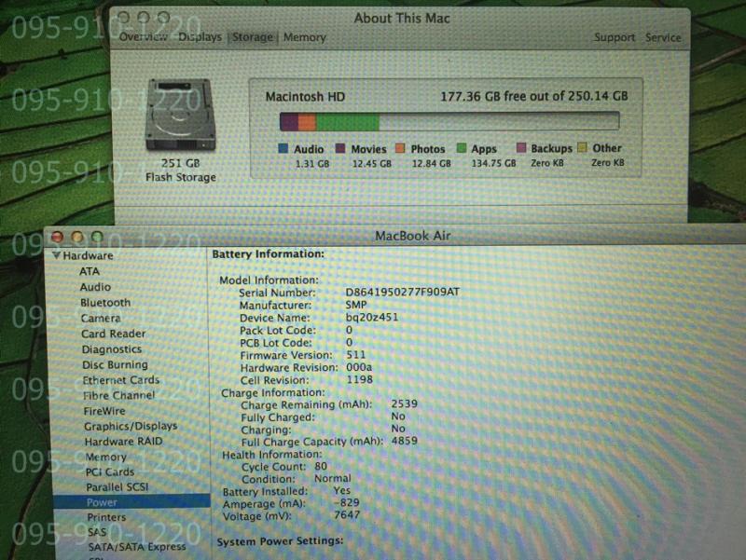
Task: Click the charge remaining value 2539
Action: (x=405, y=404)
